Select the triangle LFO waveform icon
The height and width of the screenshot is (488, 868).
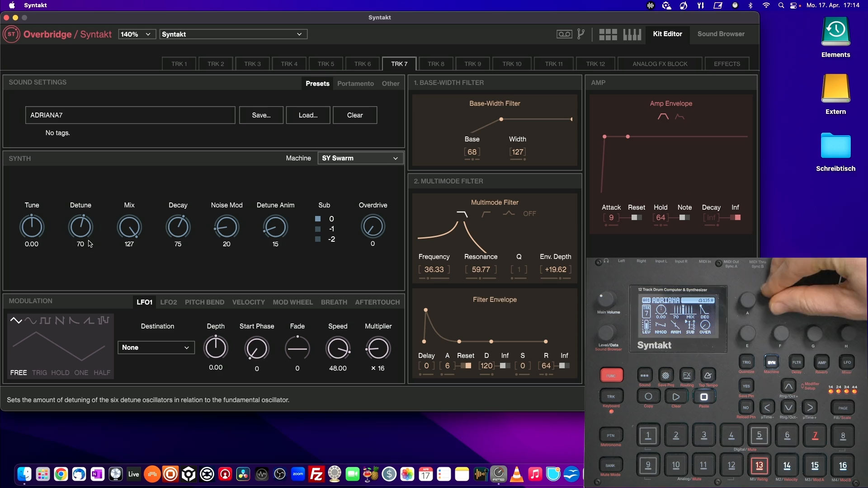[x=16, y=320]
